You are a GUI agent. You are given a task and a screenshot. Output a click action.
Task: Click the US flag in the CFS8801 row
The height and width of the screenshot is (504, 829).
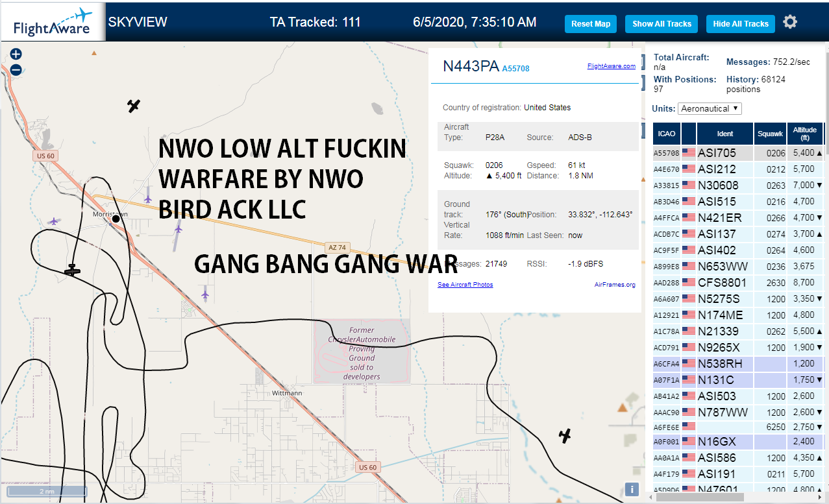[689, 283]
